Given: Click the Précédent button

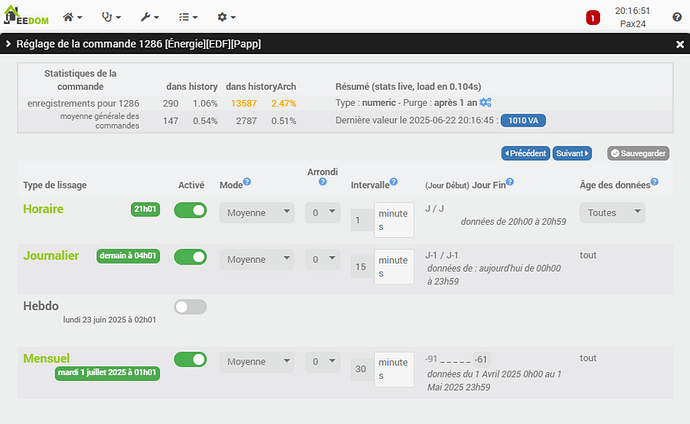Looking at the screenshot, I should point(525,153).
